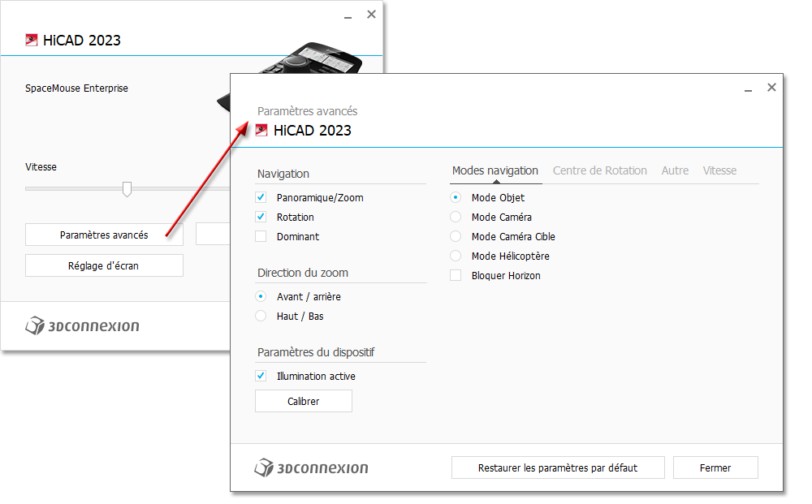This screenshot has height=504, width=812.
Task: Click the HiCAD icon in the back window
Action: pyautogui.click(x=32, y=40)
